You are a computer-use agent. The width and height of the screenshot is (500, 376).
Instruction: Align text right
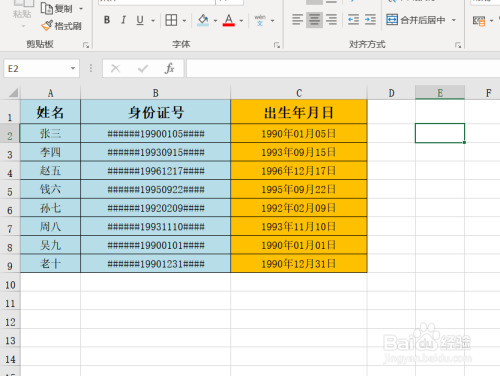coord(331,20)
